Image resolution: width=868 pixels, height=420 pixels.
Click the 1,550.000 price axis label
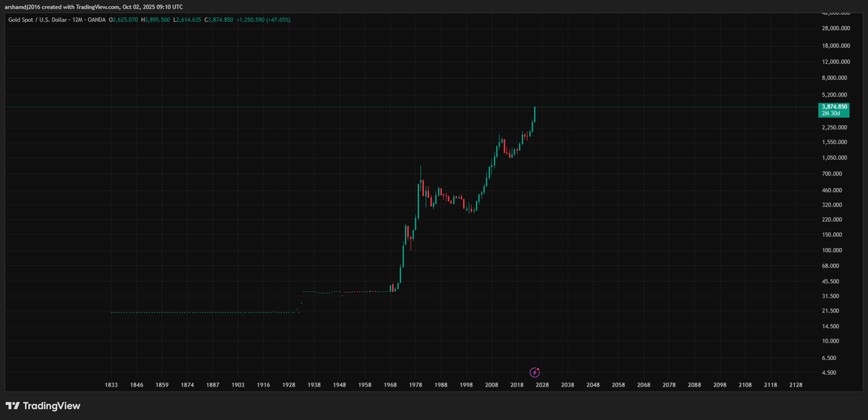pos(834,142)
